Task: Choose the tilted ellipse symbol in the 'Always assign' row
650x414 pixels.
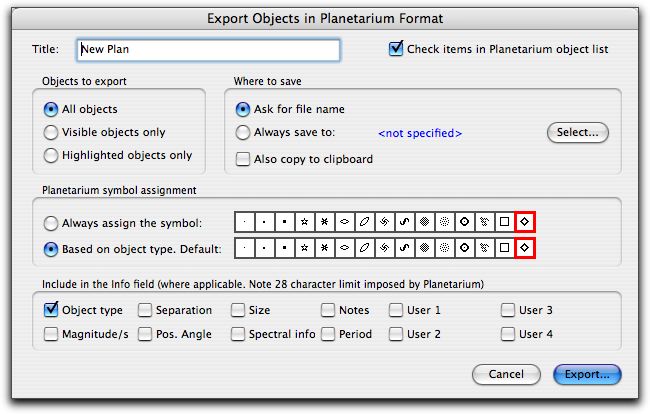Action: click(366, 222)
